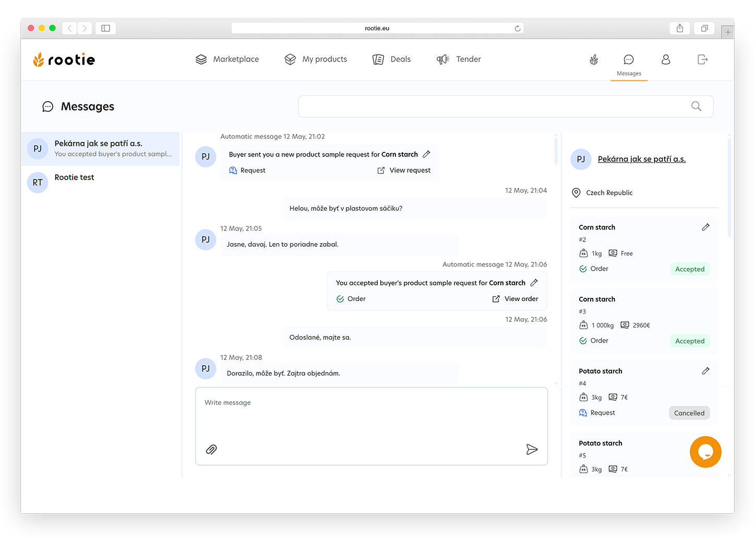Click the wheat sprout icon in the header
Viewport: 756px width, 542px height.
point(593,59)
